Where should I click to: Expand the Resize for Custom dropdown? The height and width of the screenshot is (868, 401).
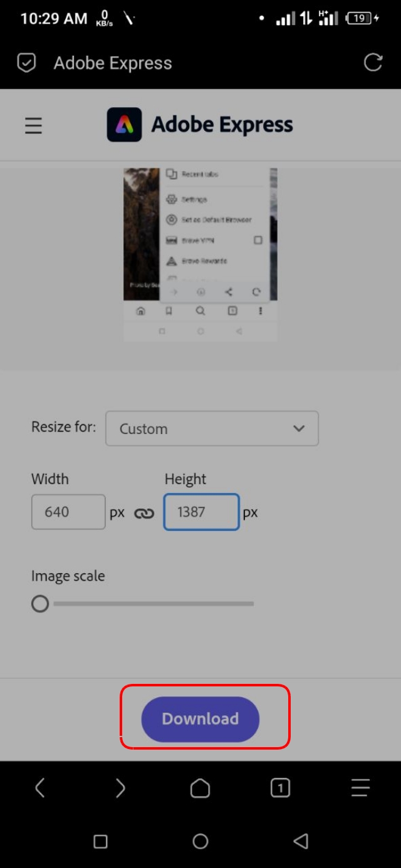pos(212,429)
